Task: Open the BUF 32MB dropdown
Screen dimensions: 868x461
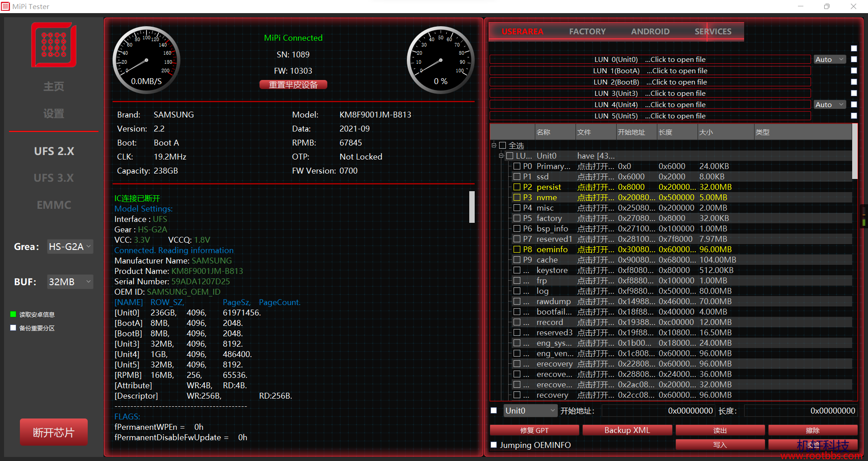Action: [x=70, y=282]
